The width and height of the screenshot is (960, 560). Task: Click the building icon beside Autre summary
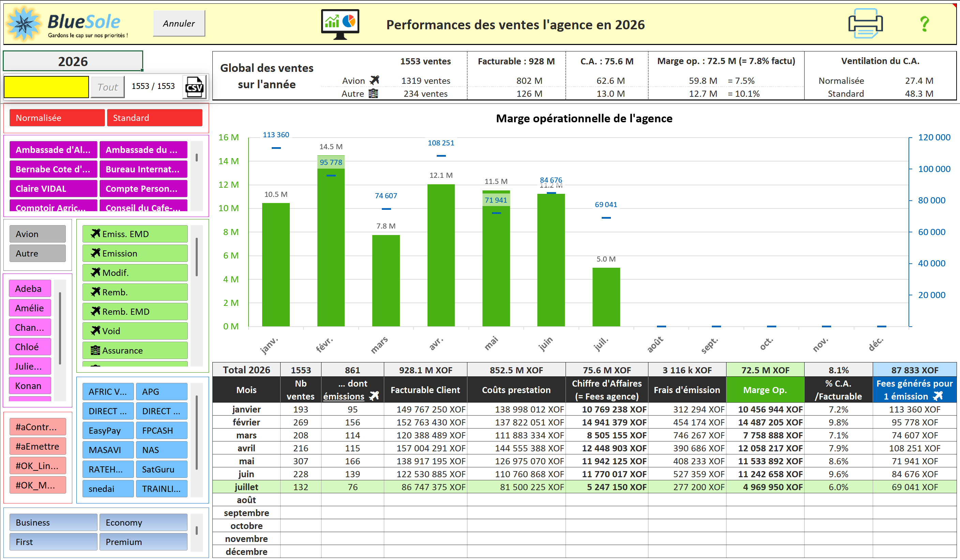tap(373, 93)
